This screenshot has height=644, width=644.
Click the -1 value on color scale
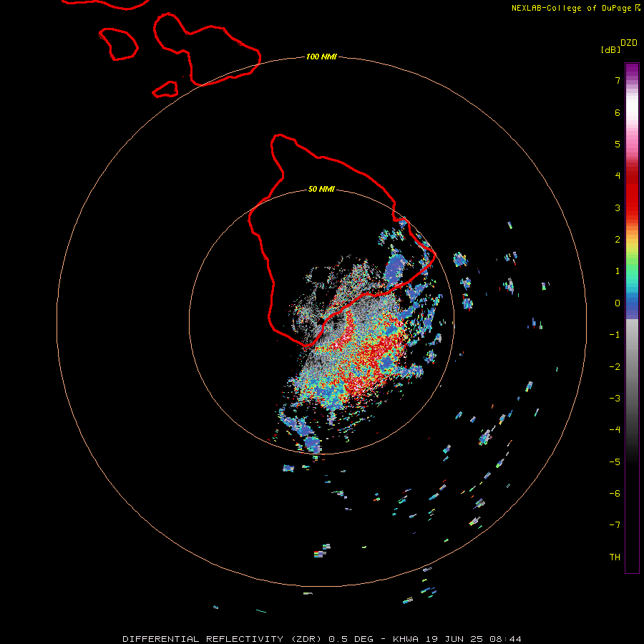click(x=615, y=335)
